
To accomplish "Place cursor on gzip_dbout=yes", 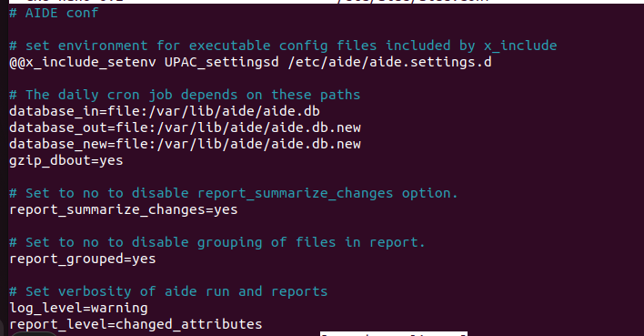I will point(66,161).
